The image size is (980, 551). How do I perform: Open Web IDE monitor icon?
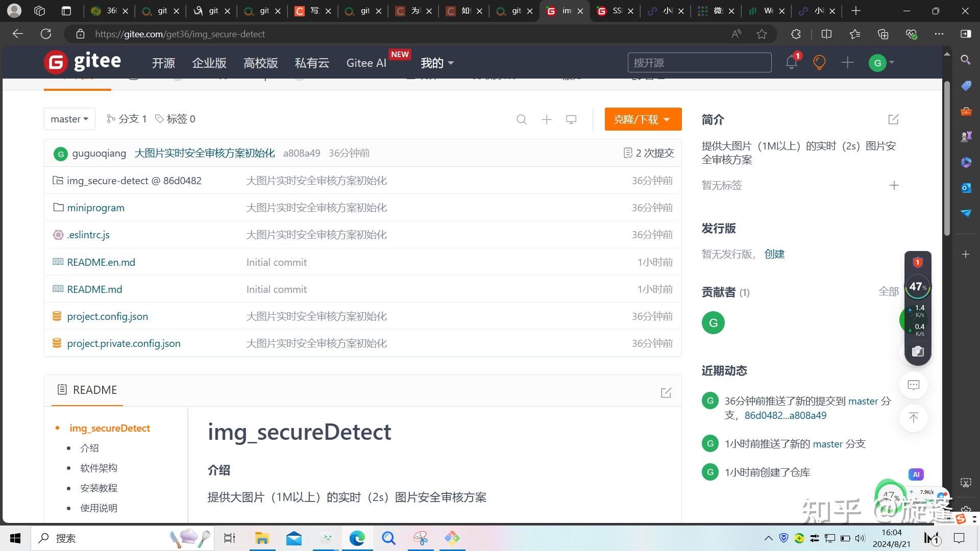coord(571,119)
